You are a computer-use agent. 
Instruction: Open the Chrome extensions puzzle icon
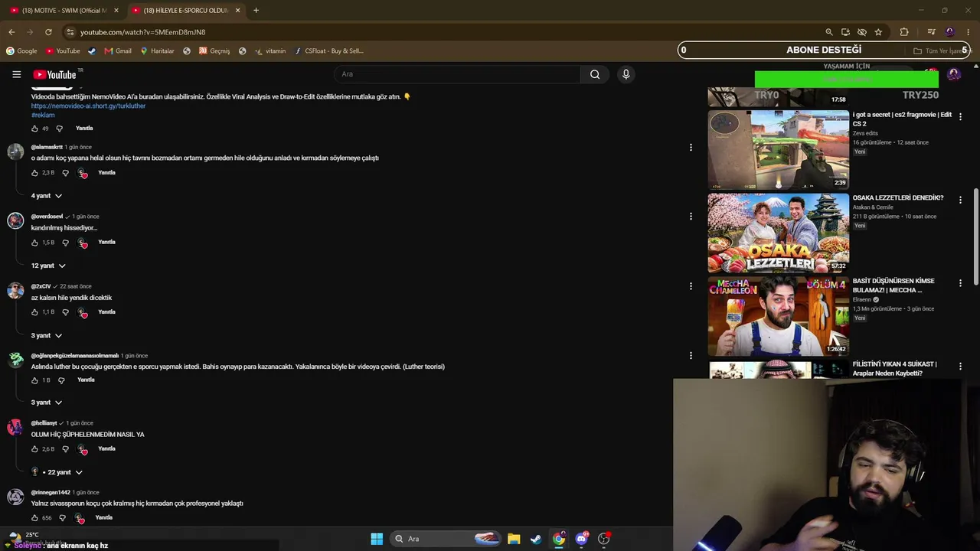point(904,32)
